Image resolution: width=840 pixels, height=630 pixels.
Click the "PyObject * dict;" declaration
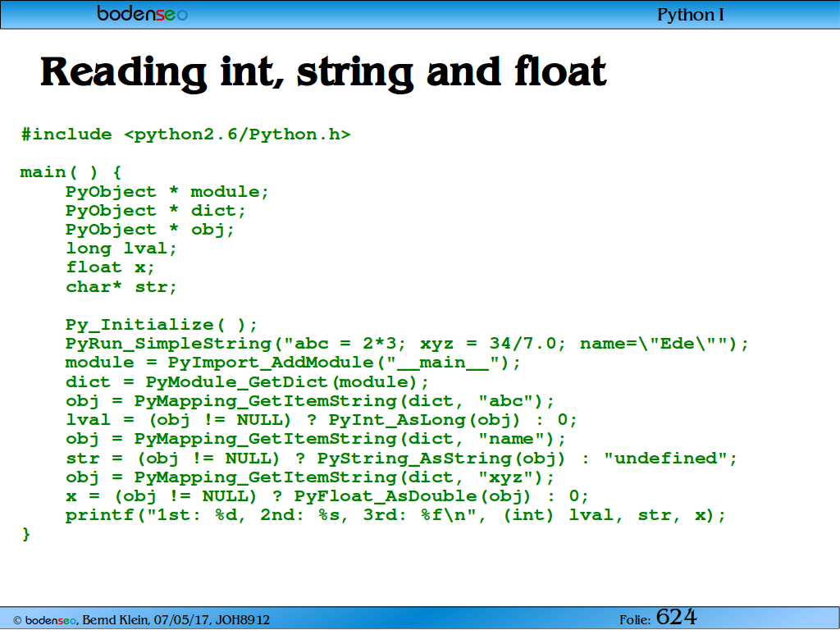coord(155,211)
